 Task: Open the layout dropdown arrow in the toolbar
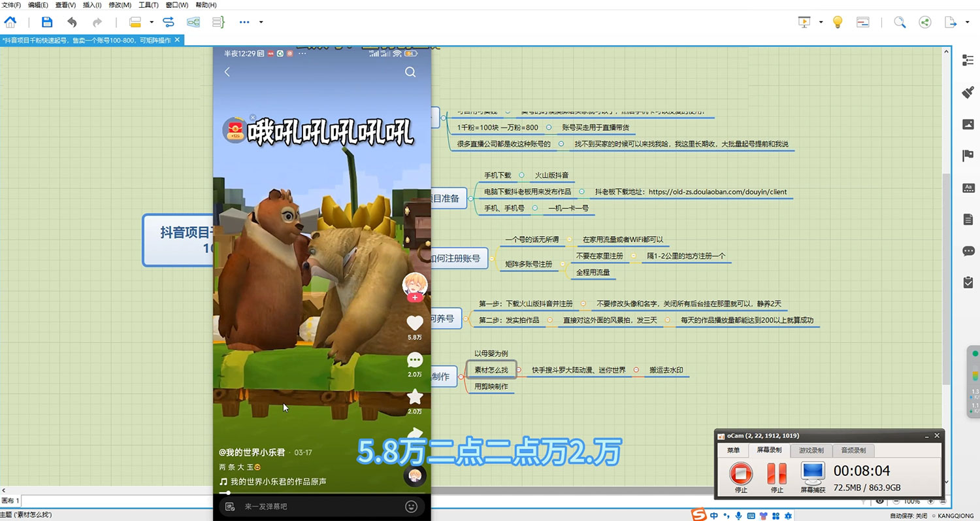151,22
